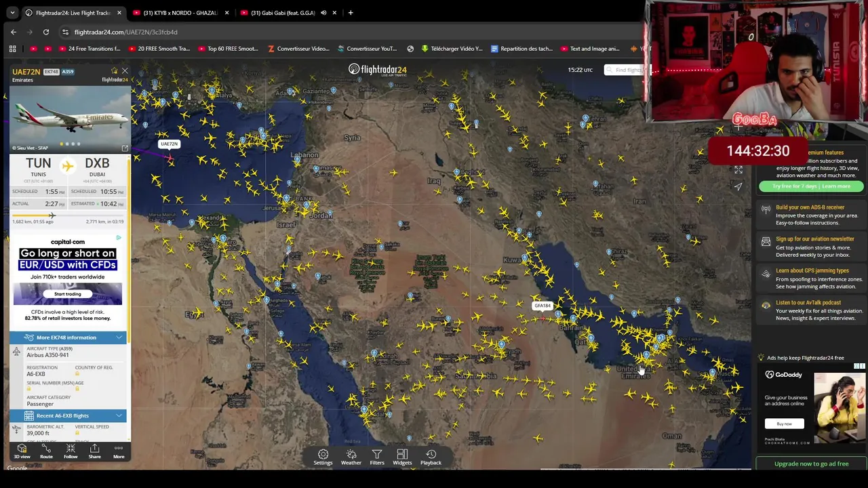Go back in the browser
The image size is (868, 488).
coord(14,32)
